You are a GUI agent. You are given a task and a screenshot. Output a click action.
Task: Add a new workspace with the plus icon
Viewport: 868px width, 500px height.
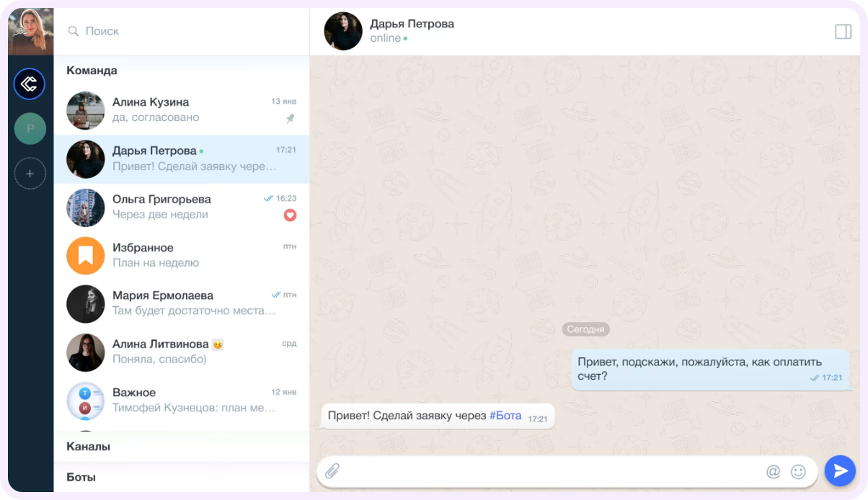click(30, 174)
